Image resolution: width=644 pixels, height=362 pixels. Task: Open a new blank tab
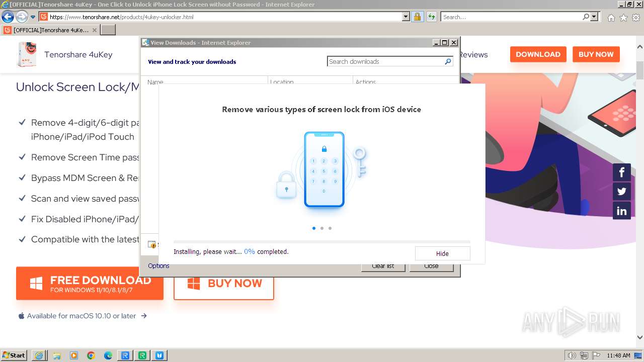pos(108,30)
